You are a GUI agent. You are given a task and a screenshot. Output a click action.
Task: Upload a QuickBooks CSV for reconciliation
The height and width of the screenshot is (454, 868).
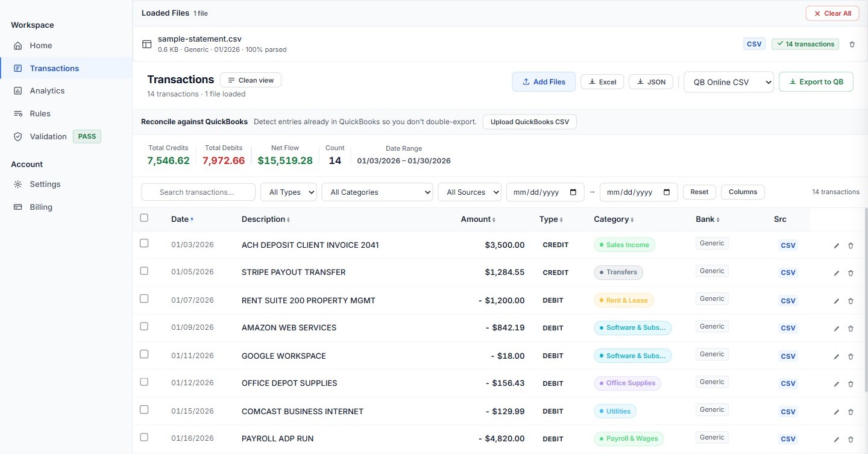pos(530,122)
